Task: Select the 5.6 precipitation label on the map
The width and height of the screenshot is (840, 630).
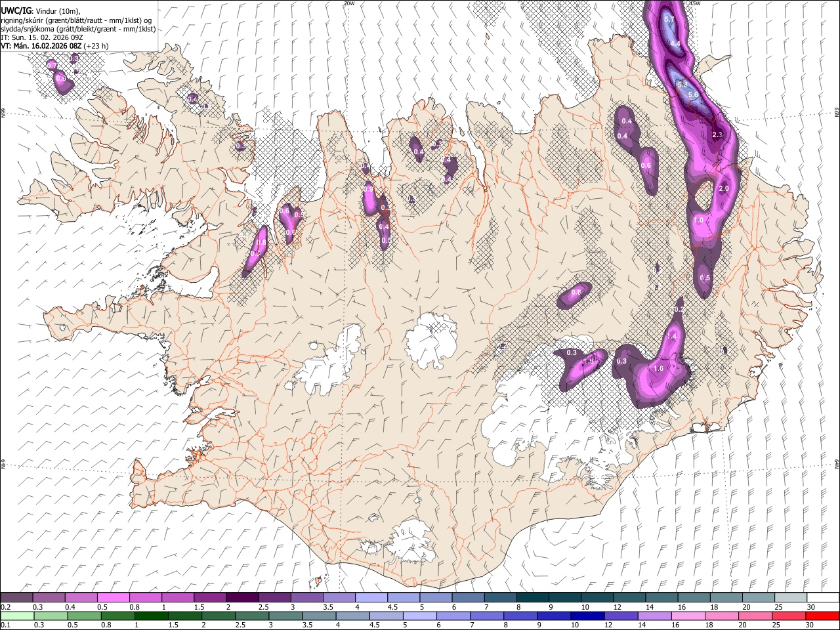Action: click(693, 95)
